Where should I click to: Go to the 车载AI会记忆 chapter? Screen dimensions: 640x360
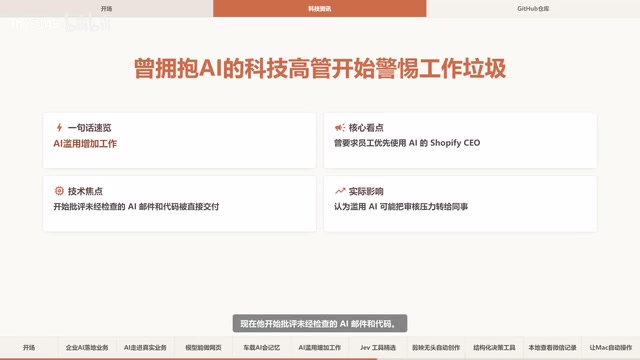pos(262,347)
